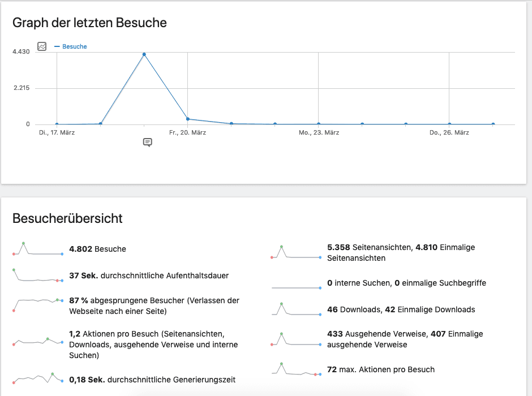Click the 2.215 y-axis value
Screen dimensions: 532x396
[x=22, y=88]
